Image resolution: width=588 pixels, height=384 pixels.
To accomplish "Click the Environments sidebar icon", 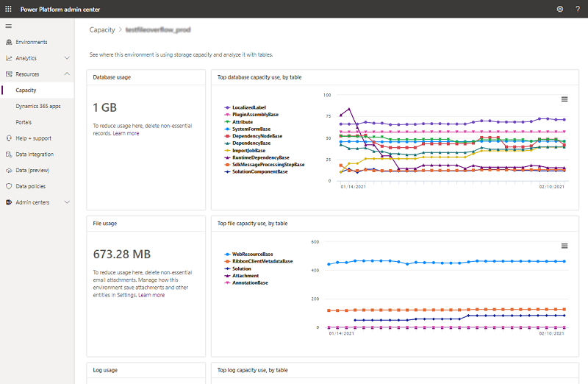I will tap(8, 42).
